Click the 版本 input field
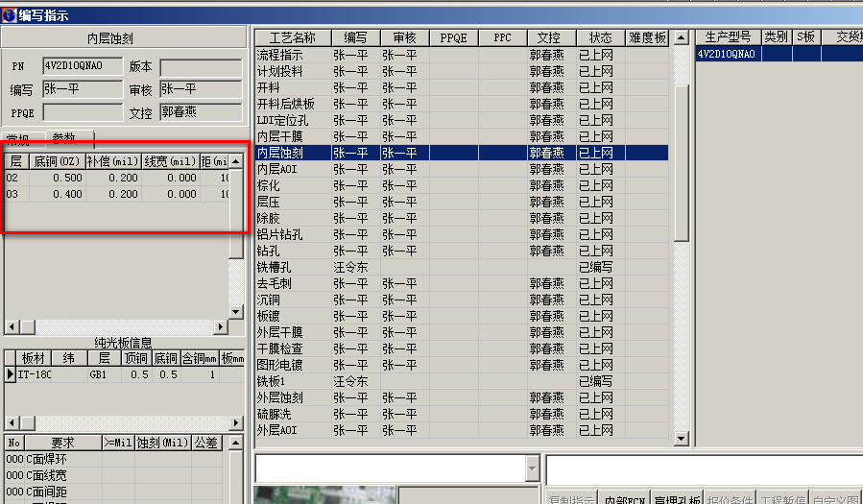This screenshot has width=863, height=504. 201,67
